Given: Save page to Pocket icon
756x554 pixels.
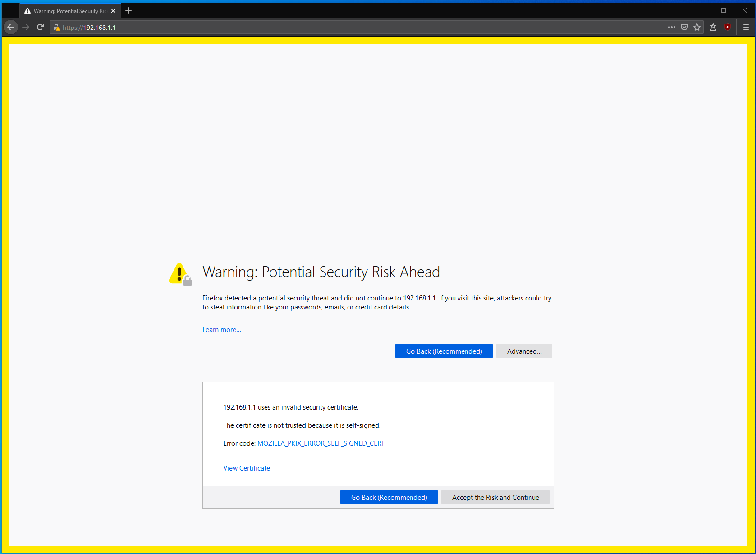Looking at the screenshot, I should click(684, 27).
